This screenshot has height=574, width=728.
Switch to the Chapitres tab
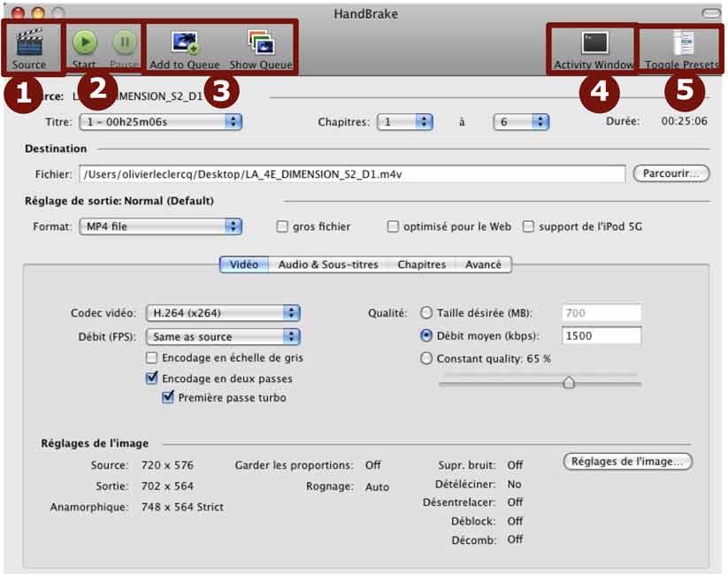point(422,264)
